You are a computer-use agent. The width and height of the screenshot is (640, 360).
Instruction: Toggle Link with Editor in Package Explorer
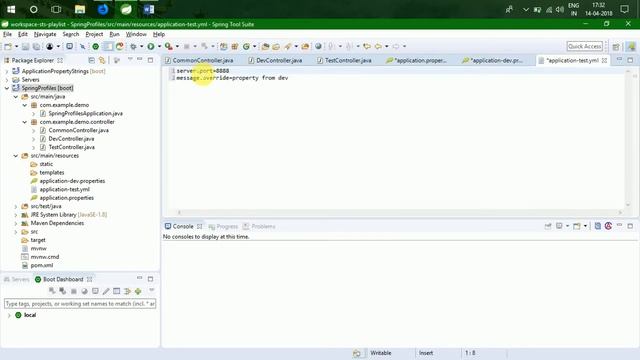102,60
